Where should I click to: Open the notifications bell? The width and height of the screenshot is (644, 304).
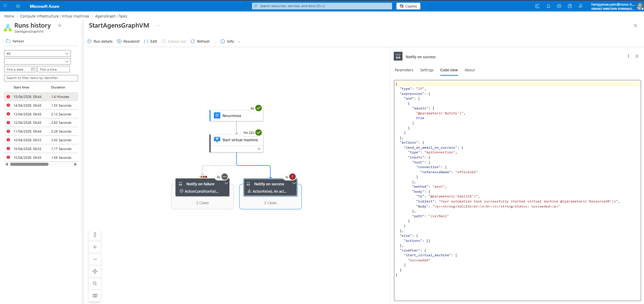click(548, 6)
